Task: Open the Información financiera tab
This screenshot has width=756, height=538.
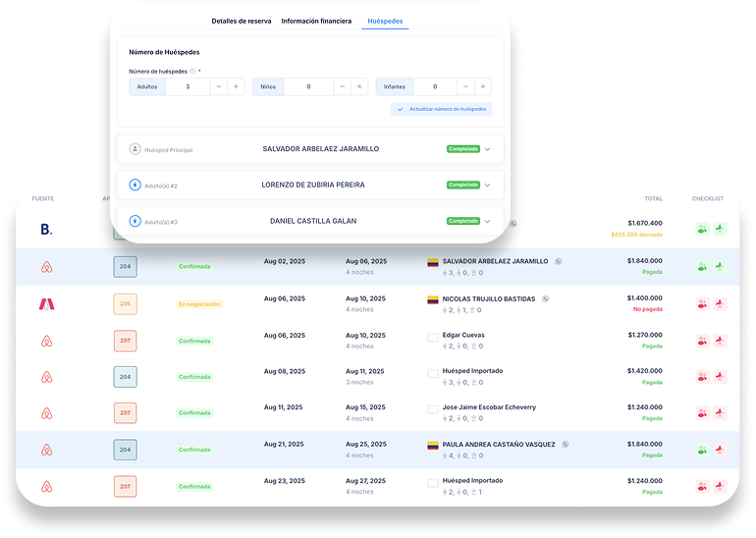Action: 316,21
